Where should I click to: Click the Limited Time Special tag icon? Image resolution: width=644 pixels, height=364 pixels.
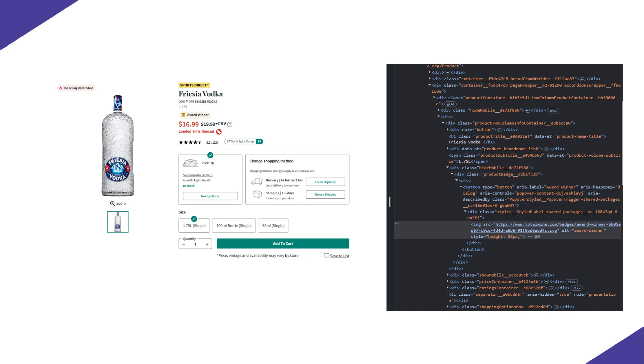point(219,132)
